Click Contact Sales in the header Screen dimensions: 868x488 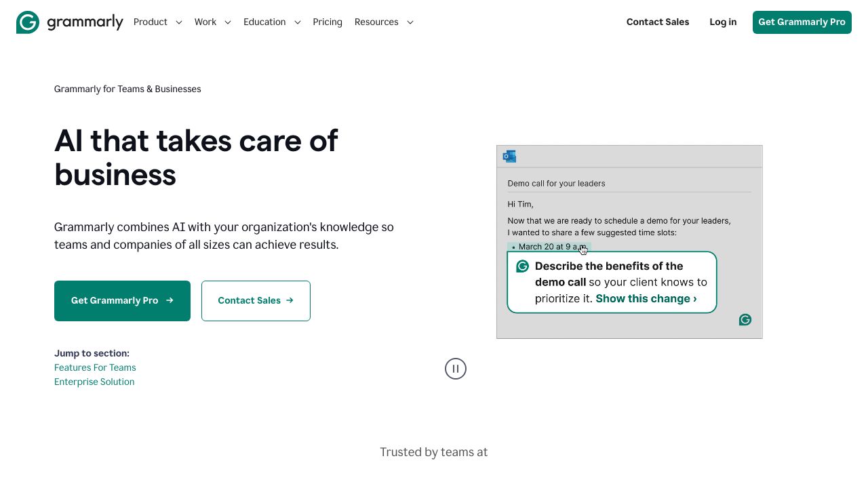(x=657, y=22)
